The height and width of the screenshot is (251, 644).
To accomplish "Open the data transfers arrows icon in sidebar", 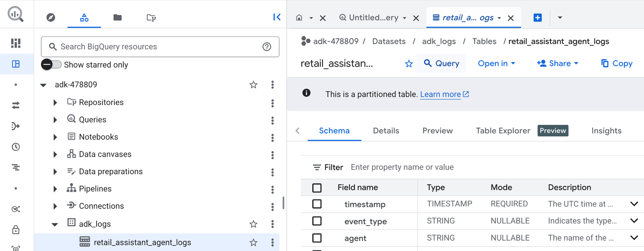I will [16, 105].
